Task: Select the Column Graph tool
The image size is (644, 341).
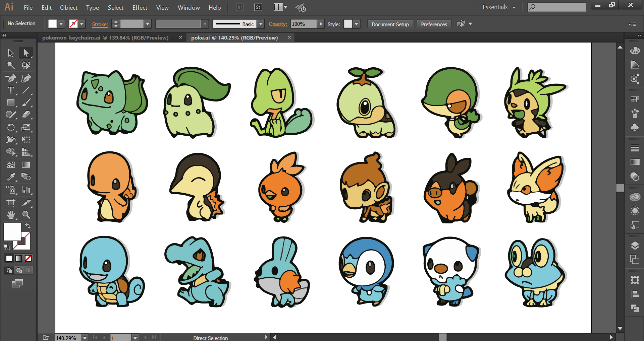Action: tap(26, 190)
